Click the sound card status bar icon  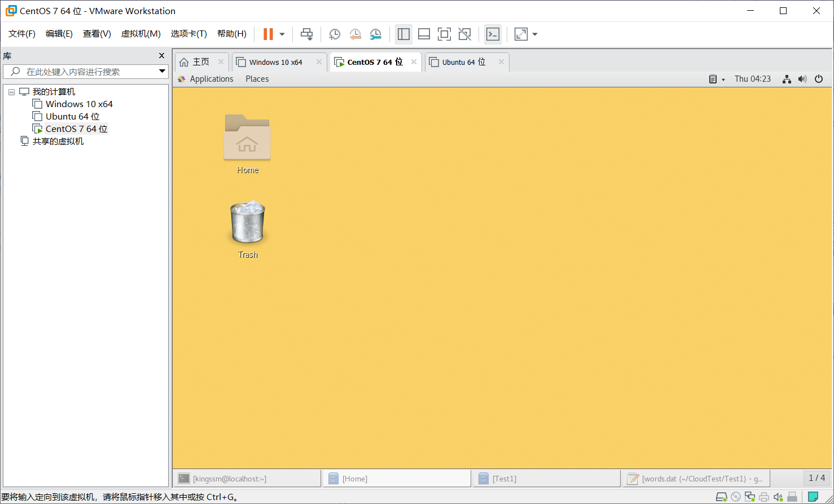[778, 497]
